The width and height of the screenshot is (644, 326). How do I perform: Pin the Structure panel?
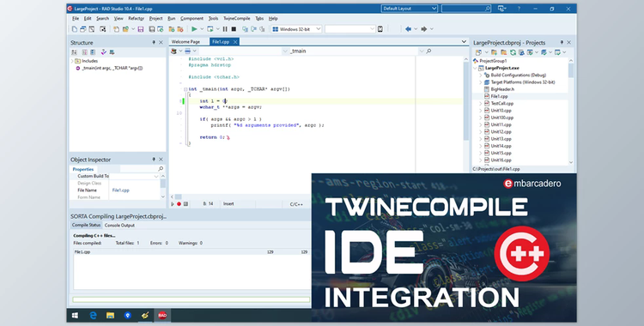(154, 43)
